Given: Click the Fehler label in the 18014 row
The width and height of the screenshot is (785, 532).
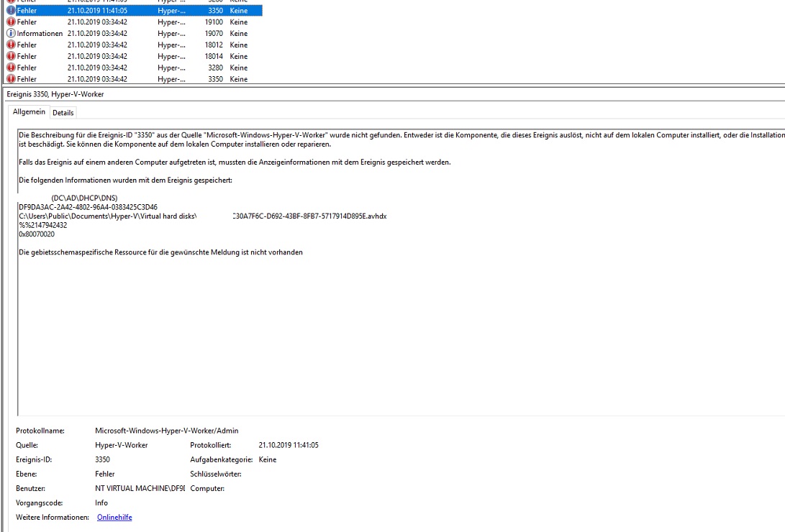Looking at the screenshot, I should 27,57.
